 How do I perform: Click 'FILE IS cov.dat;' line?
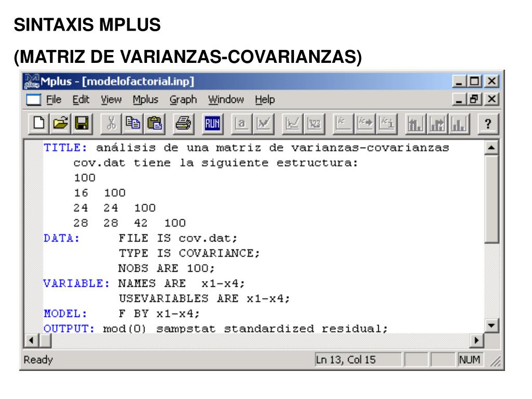click(178, 238)
